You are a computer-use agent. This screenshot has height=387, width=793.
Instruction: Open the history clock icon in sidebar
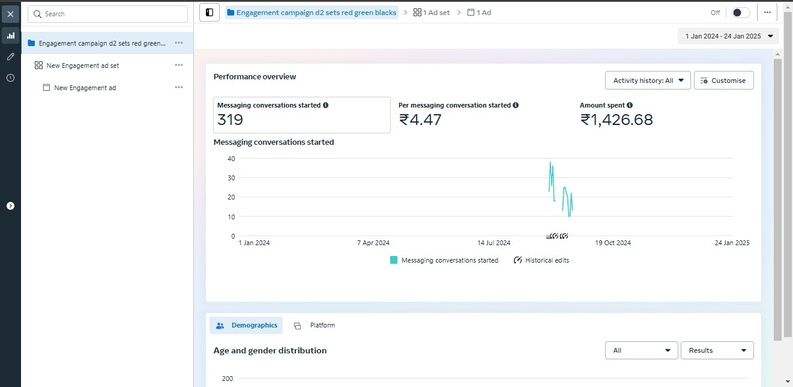click(10, 78)
